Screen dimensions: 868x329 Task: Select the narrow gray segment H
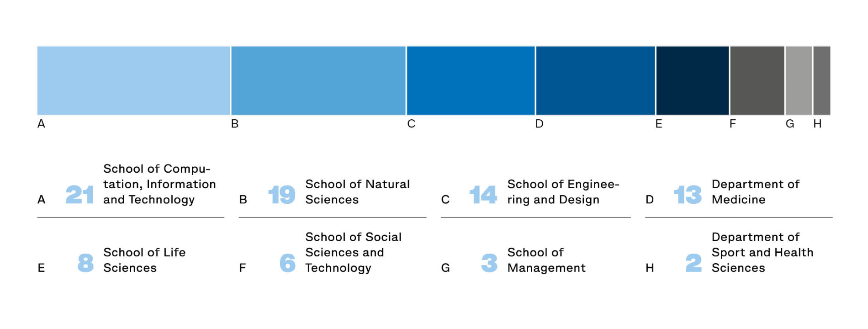(822, 80)
